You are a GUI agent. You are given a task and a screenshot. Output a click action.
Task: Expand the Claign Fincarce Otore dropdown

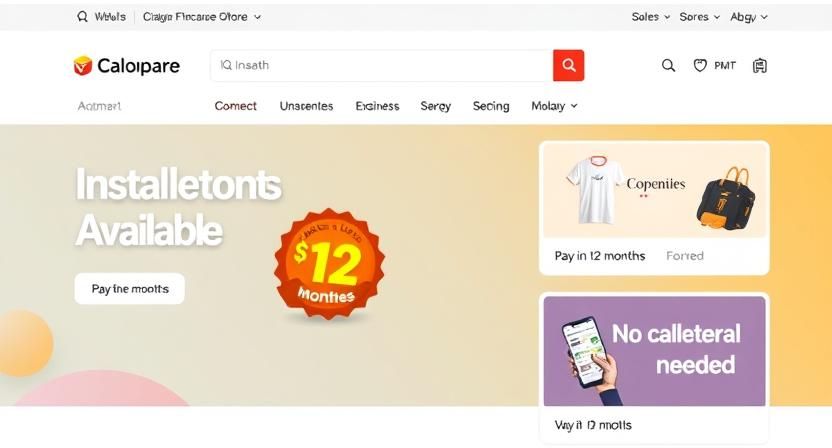(x=202, y=17)
